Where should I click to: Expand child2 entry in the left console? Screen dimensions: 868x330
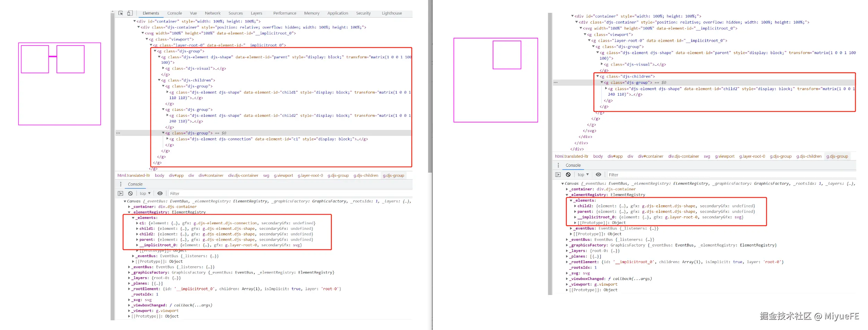[x=137, y=234]
